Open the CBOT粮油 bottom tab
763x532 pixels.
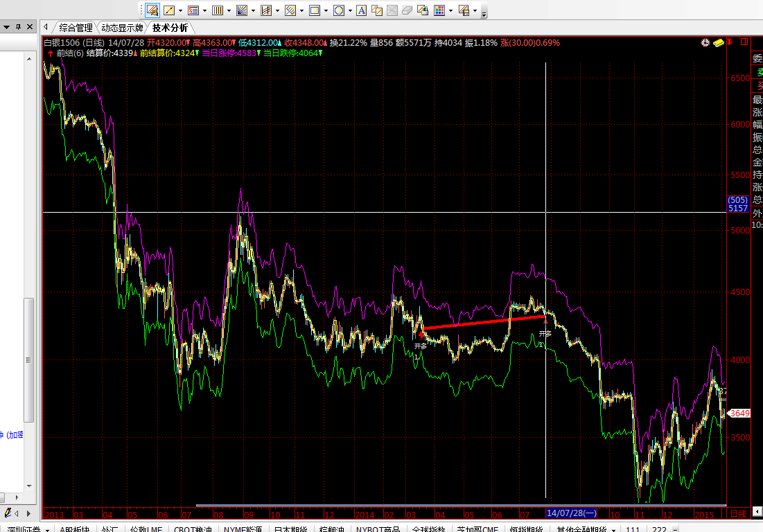(193, 529)
